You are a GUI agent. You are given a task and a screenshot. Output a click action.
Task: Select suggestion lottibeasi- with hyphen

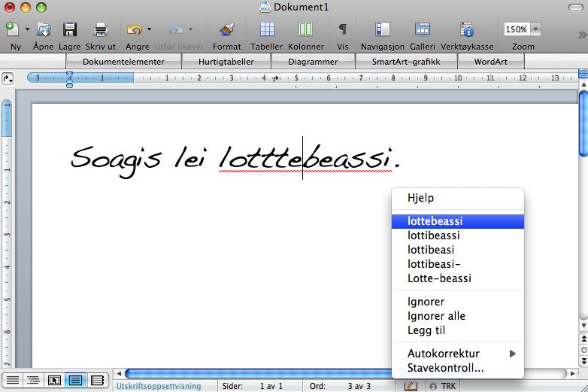457,264
